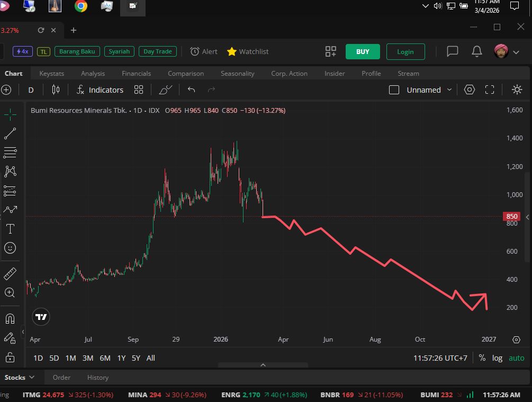Open the horizontal lines Fibonacci tool

tap(10, 153)
